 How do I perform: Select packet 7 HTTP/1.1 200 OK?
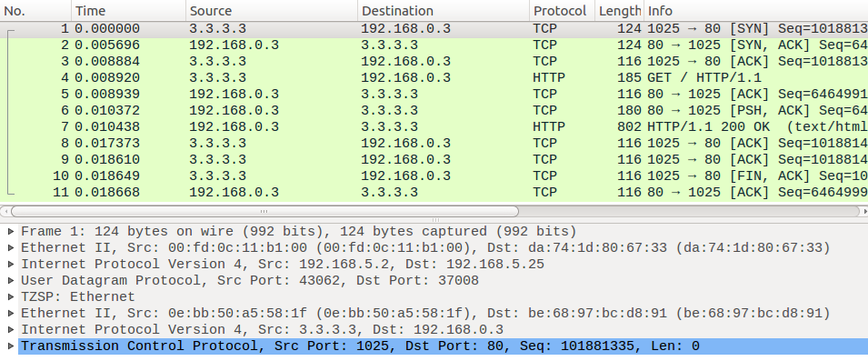(434, 126)
